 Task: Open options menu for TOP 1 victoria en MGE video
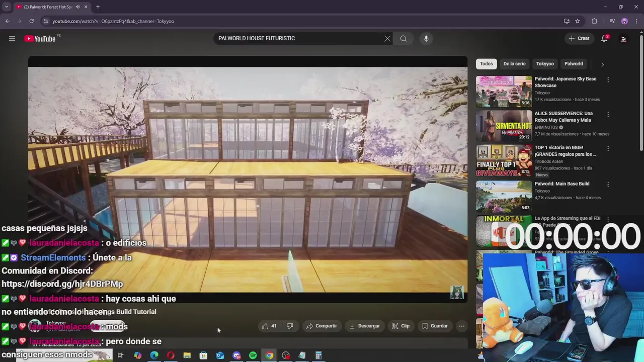click(x=608, y=148)
